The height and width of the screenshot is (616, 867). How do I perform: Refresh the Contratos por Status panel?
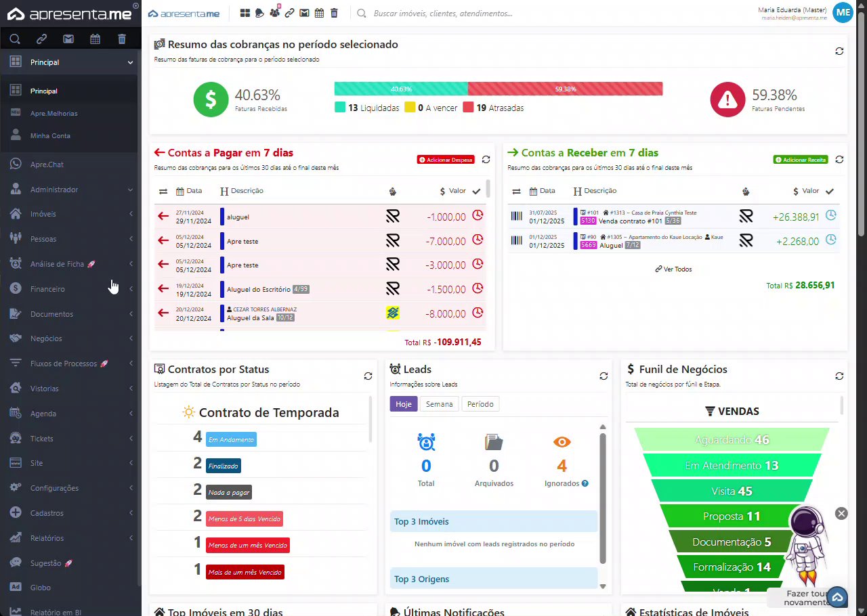click(x=368, y=376)
